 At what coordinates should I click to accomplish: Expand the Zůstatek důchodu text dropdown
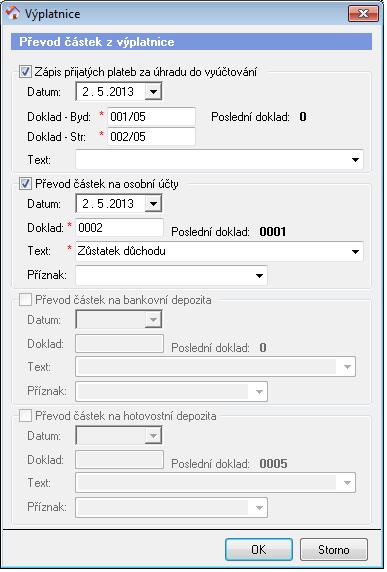point(355,251)
